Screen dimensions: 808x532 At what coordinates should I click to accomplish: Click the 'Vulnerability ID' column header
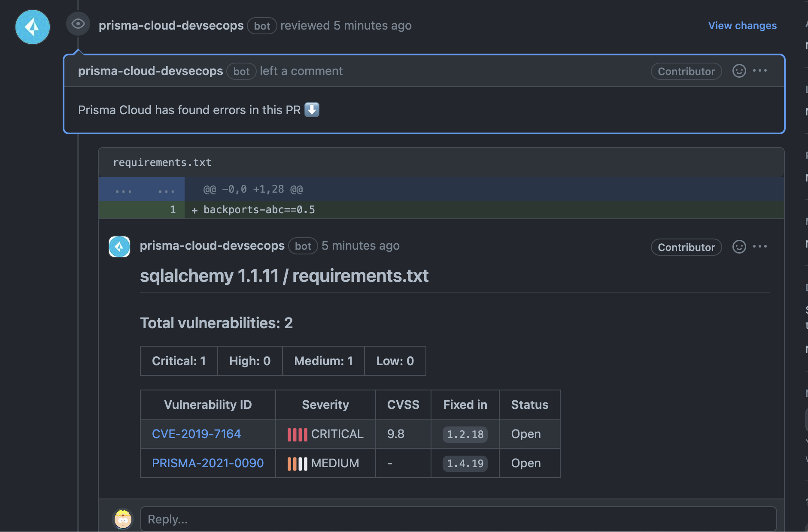coord(208,405)
